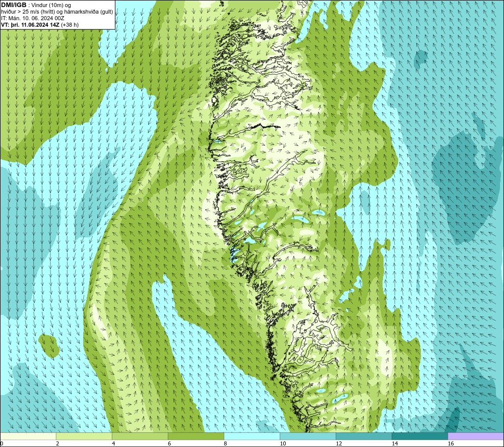Click the scale label '16'

[x=450, y=444]
